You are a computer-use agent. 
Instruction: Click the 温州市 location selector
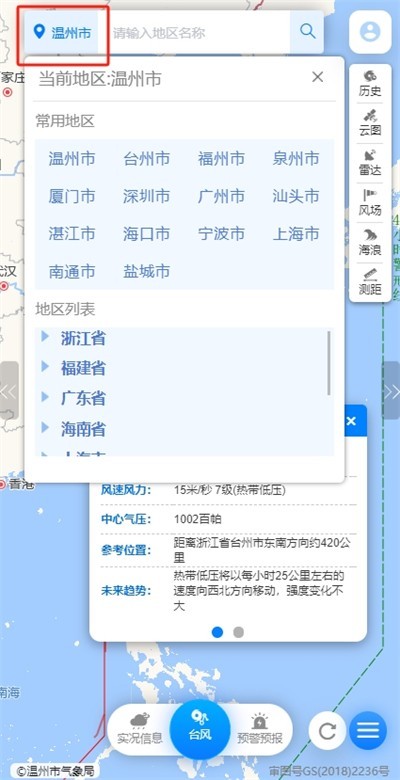click(x=62, y=33)
